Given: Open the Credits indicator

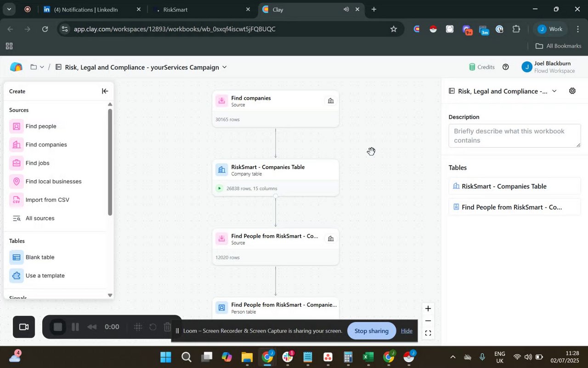Looking at the screenshot, I should tap(481, 67).
